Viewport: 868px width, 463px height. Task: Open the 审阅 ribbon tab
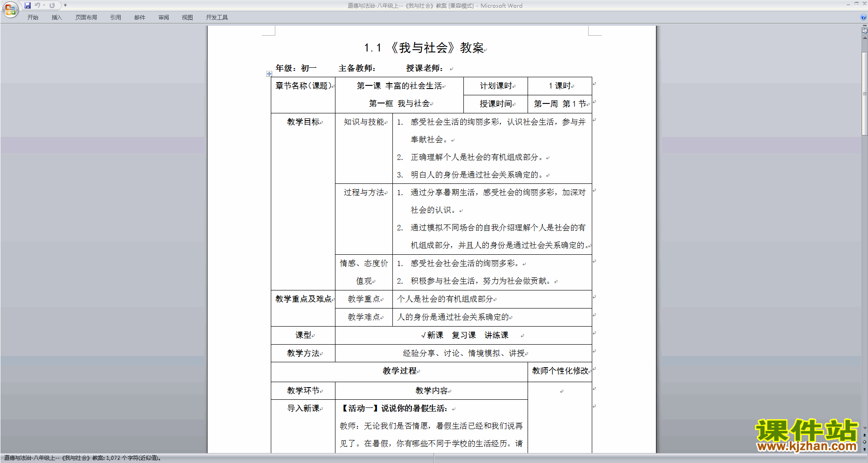pyautogui.click(x=164, y=18)
